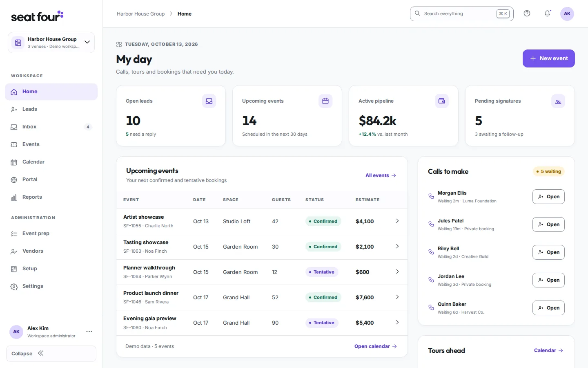This screenshot has height=368, width=588.
Task: Open Vendors under Administration
Action: coord(51,251)
